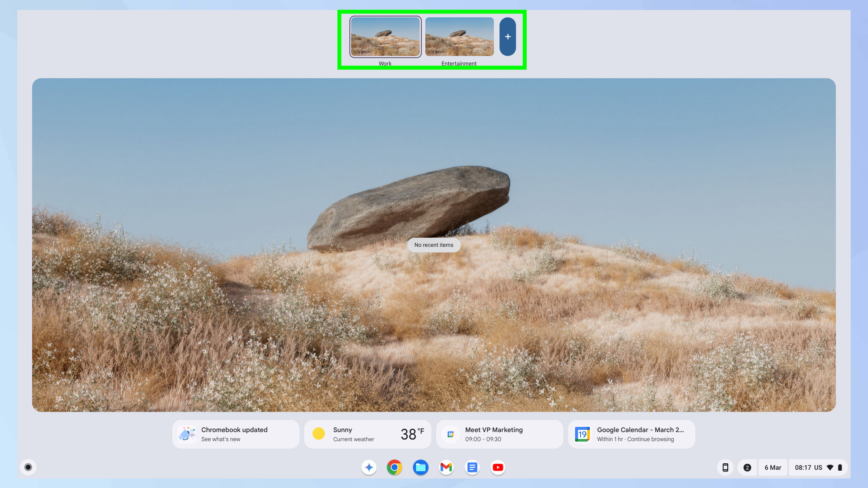Open Gmail from the shelf
The height and width of the screenshot is (488, 868).
point(446,467)
